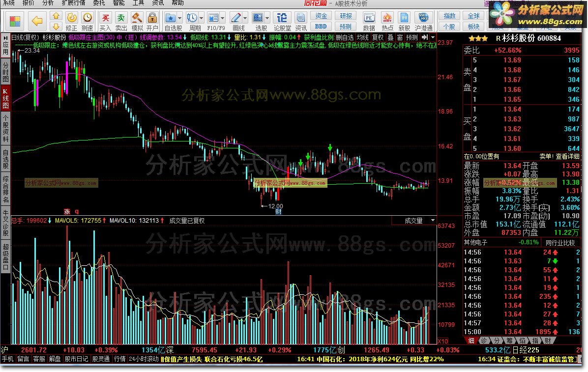Click the X10 volume scale label
588x372 pixels.
click(443, 341)
